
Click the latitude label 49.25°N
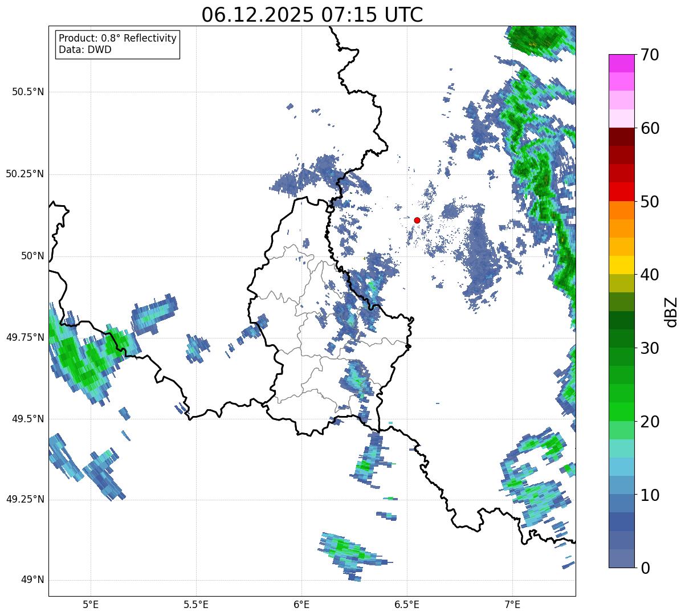pos(25,499)
